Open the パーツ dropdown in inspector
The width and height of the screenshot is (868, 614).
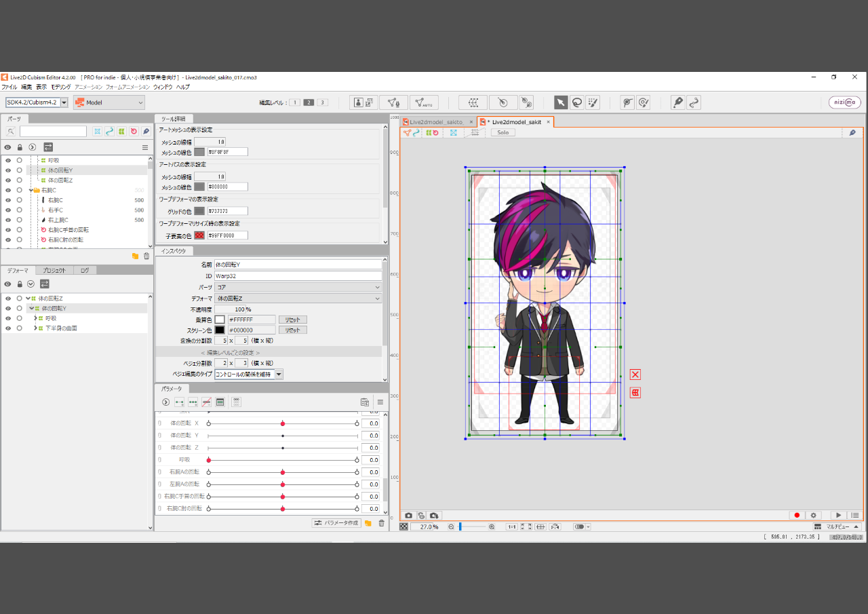pyautogui.click(x=298, y=287)
